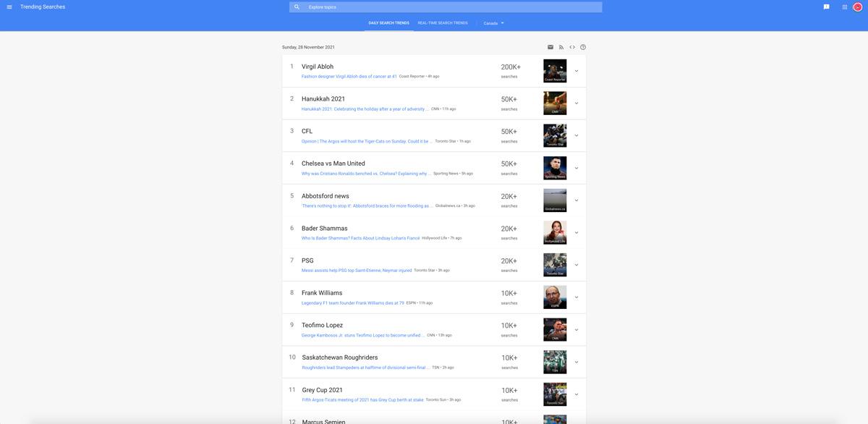Click the Bader Shammas article thumbnail
This screenshot has height=424, width=868.
click(x=555, y=232)
